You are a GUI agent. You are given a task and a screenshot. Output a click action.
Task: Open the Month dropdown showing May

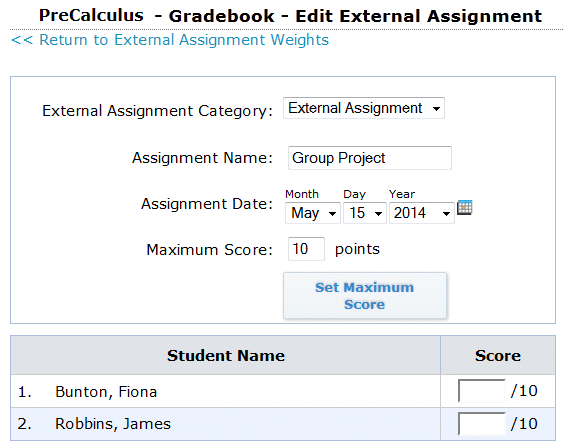(x=313, y=213)
